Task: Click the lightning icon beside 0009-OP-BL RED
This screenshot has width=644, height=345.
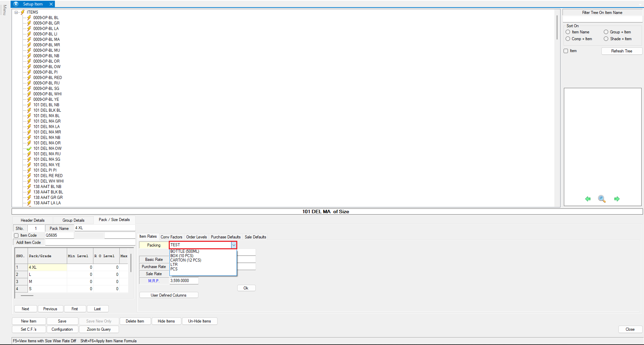Action: tap(29, 78)
